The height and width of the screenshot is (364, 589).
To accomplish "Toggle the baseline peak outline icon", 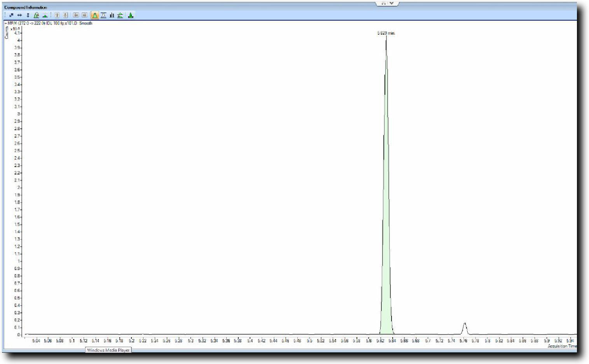I will coord(103,15).
